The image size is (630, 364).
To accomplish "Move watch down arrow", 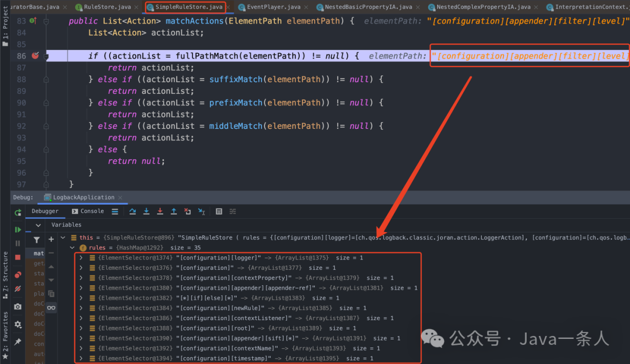I will tap(51, 280).
